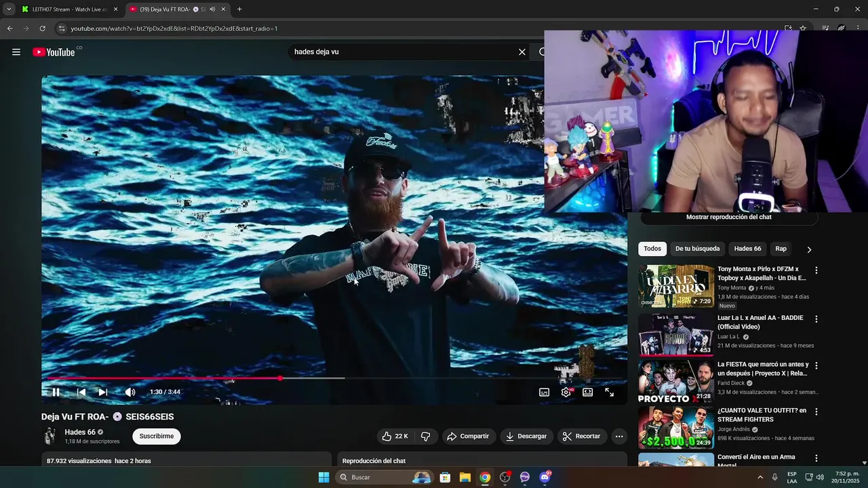Subscribe to Hades 66 via Suscribirme
The width and height of the screenshot is (868, 488).
[157, 436]
